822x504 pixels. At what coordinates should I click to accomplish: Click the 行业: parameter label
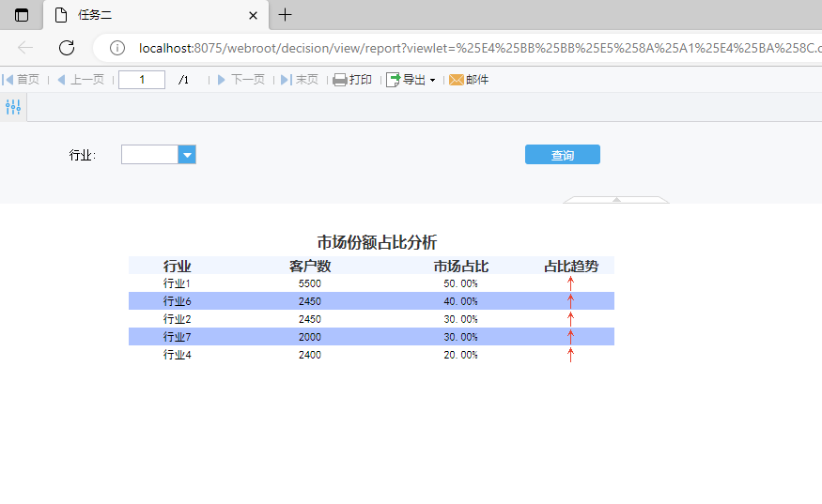(83, 155)
